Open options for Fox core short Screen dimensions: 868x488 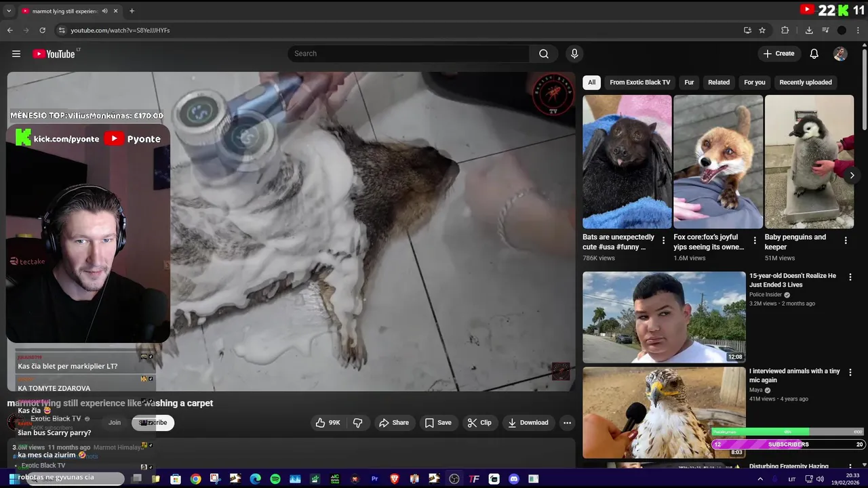(x=755, y=241)
